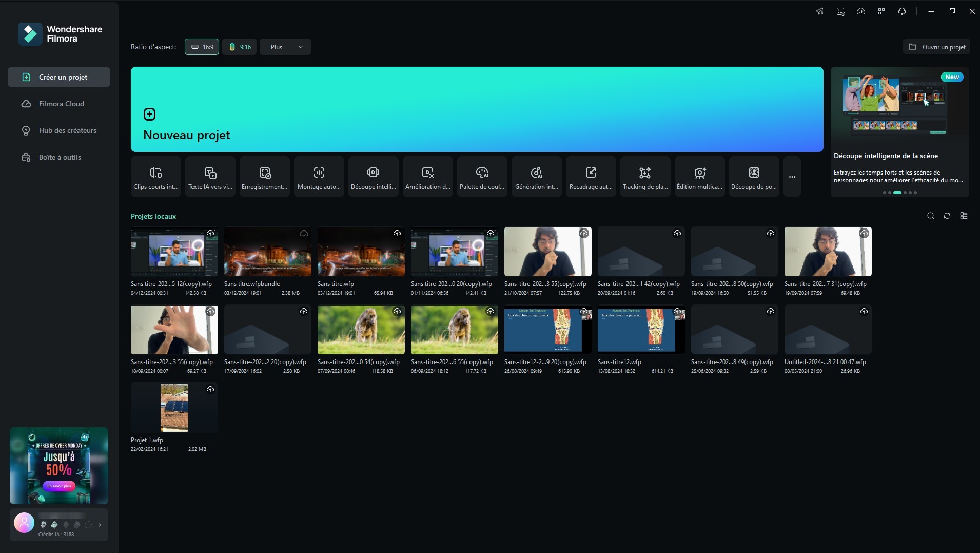
Task: Click the Wondershare Filmora logo
Action: click(x=61, y=34)
